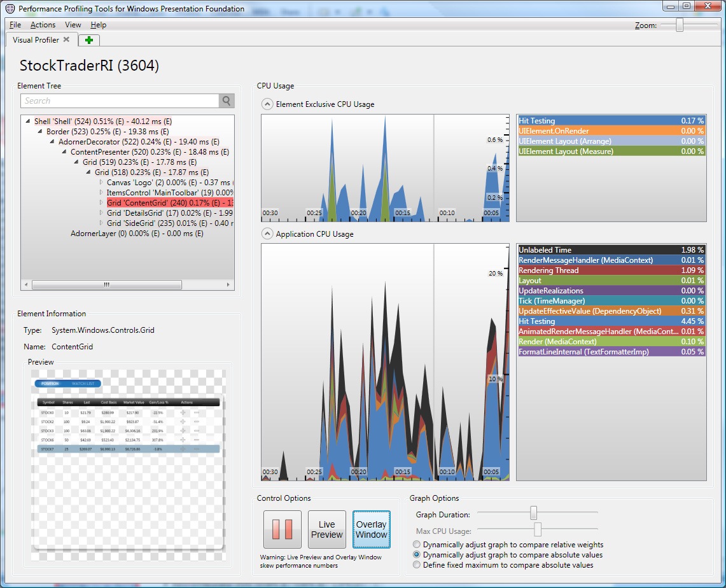Collapse the Grid (518) node
The image size is (726, 588).
(x=88, y=172)
